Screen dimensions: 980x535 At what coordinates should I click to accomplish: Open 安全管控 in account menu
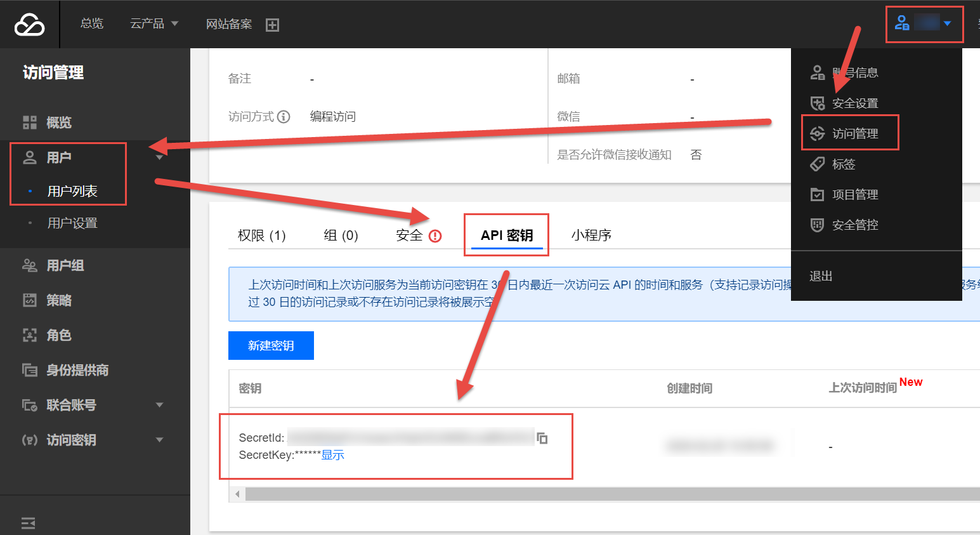[x=855, y=225]
